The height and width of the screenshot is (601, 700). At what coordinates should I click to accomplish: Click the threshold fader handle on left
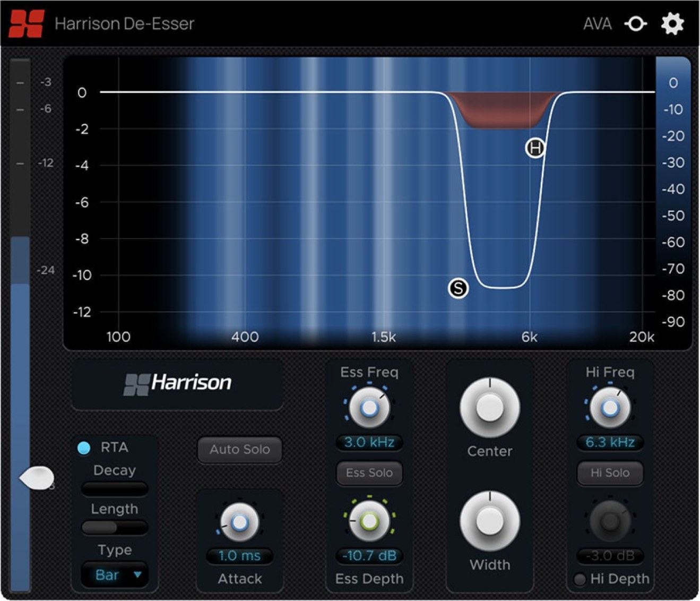37,478
